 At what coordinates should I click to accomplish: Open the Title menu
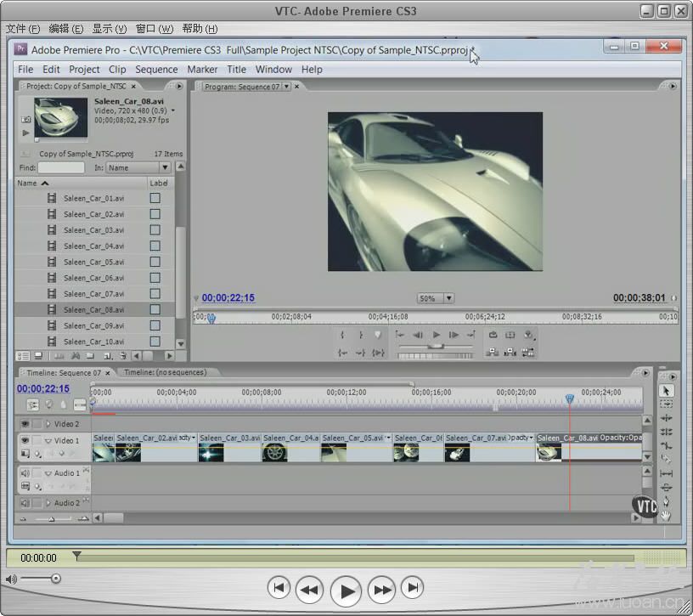coord(236,70)
